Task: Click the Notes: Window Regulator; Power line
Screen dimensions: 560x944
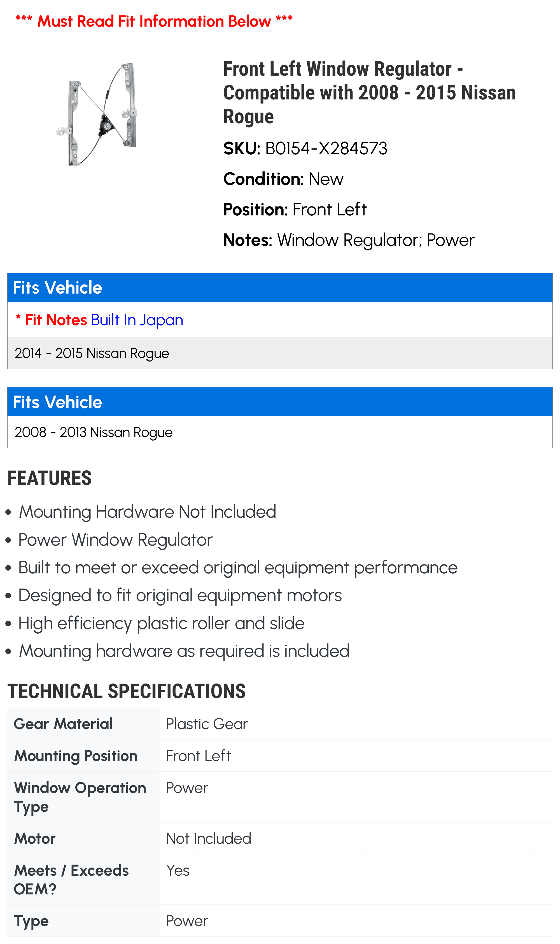Action: coord(349,240)
